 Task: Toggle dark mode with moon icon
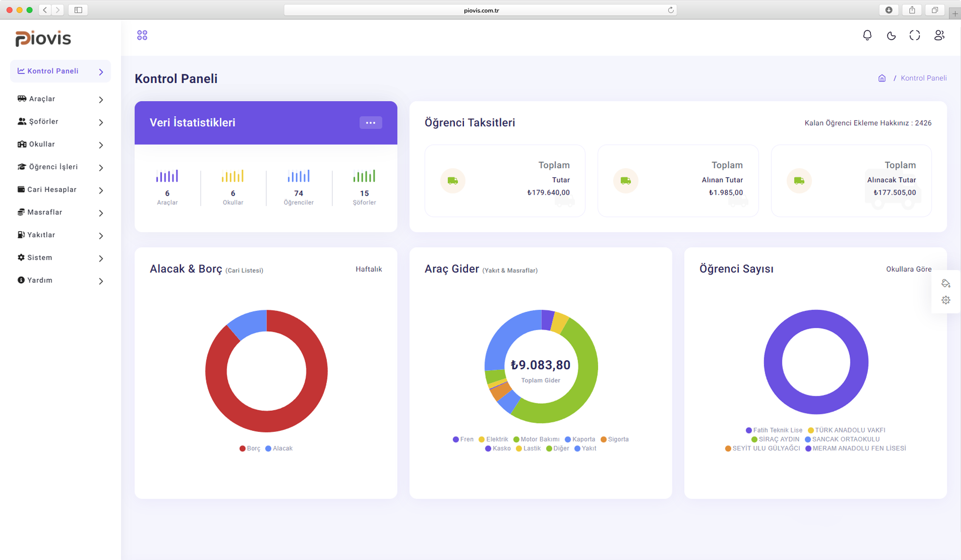(x=891, y=36)
